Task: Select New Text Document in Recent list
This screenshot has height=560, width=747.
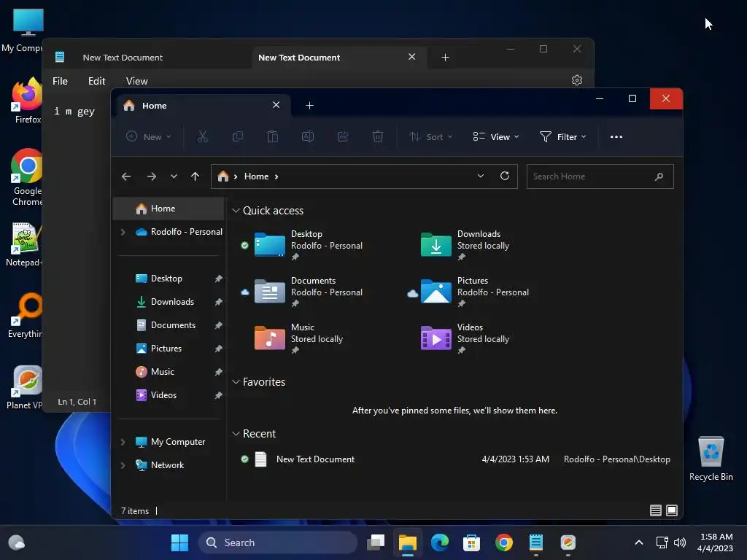Action: pos(455,459)
